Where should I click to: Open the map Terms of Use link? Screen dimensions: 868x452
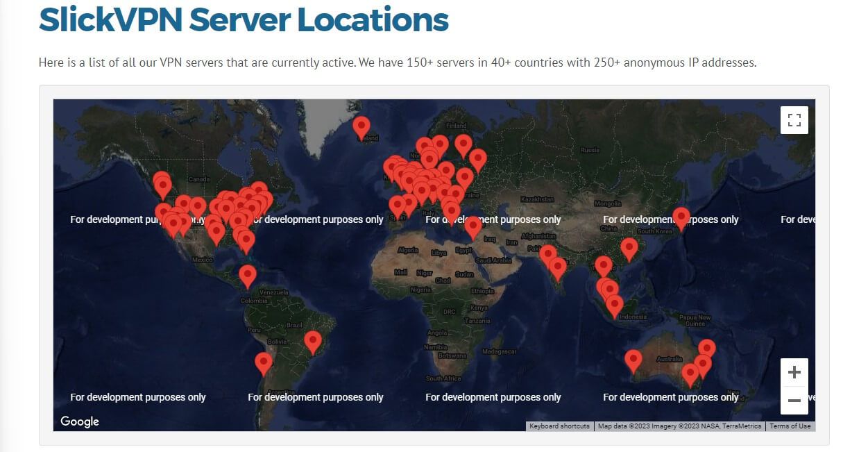click(x=790, y=426)
